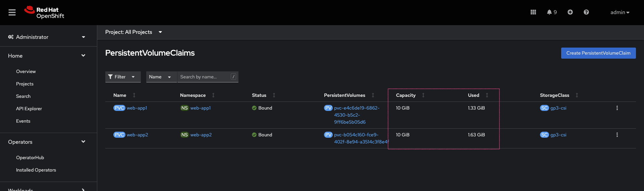
Task: Open the application launcher grid icon
Action: pyautogui.click(x=533, y=12)
